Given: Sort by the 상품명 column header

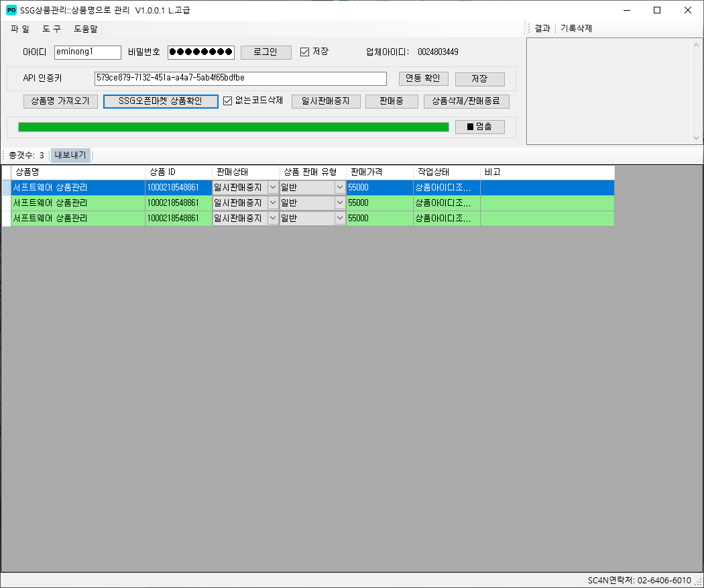Looking at the screenshot, I should point(78,172).
